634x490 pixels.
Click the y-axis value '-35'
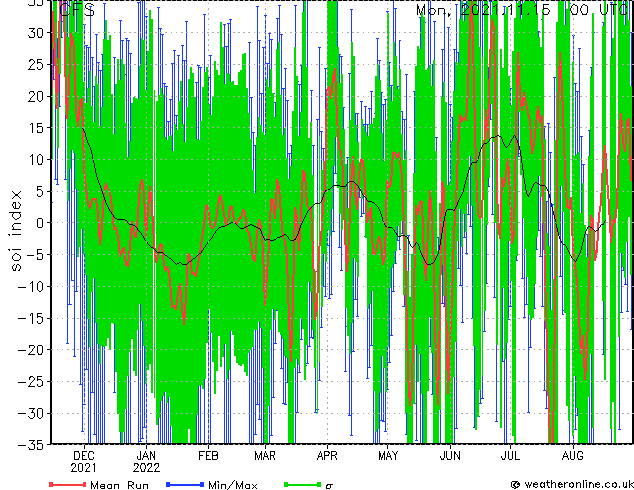(x=31, y=445)
